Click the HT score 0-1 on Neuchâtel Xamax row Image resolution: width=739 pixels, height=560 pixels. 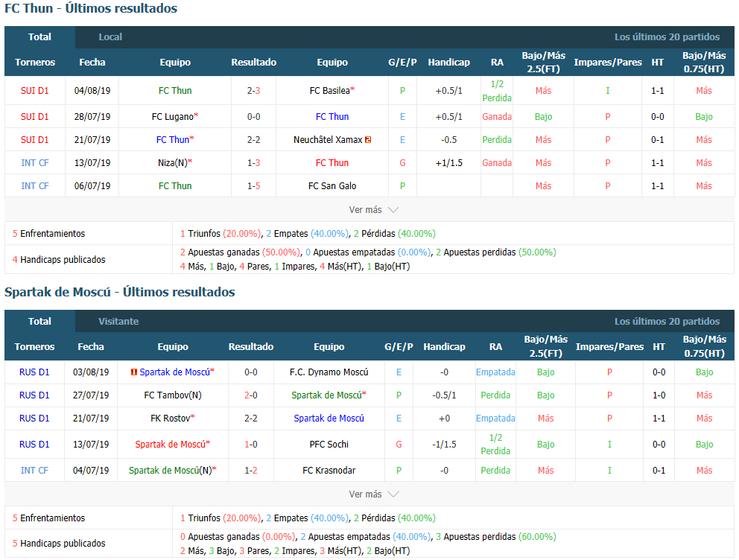coord(658,140)
